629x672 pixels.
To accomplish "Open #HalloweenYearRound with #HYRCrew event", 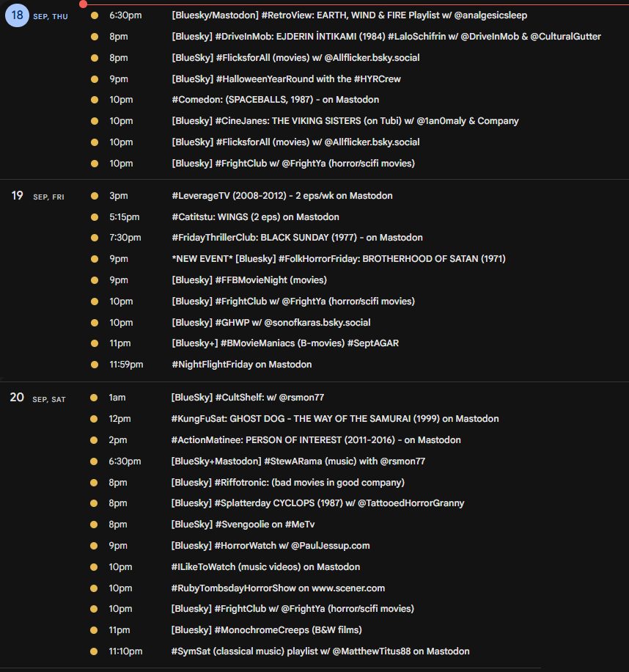I will pos(286,79).
